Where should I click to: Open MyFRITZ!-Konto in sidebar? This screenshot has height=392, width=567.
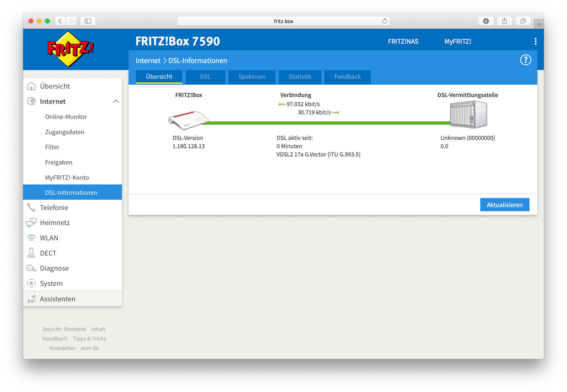point(72,178)
